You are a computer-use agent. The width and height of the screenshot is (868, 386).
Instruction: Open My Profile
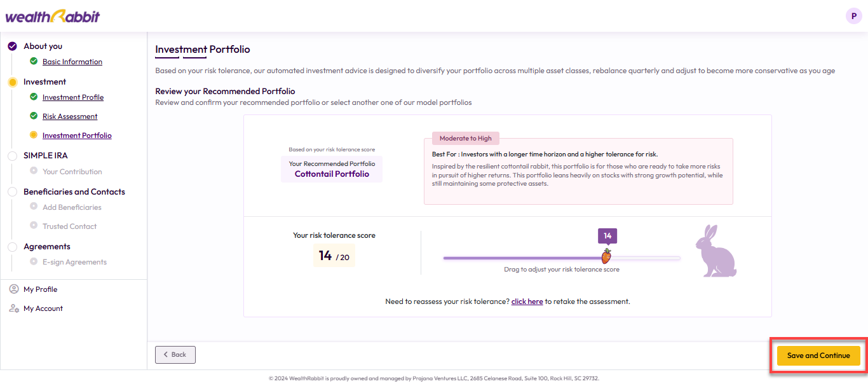[x=41, y=289]
